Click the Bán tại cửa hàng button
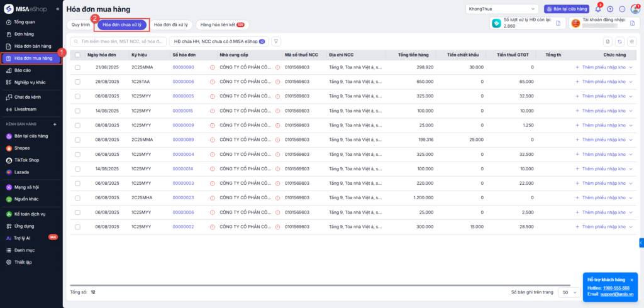Screen dimensions: 644x308 point(566,9)
